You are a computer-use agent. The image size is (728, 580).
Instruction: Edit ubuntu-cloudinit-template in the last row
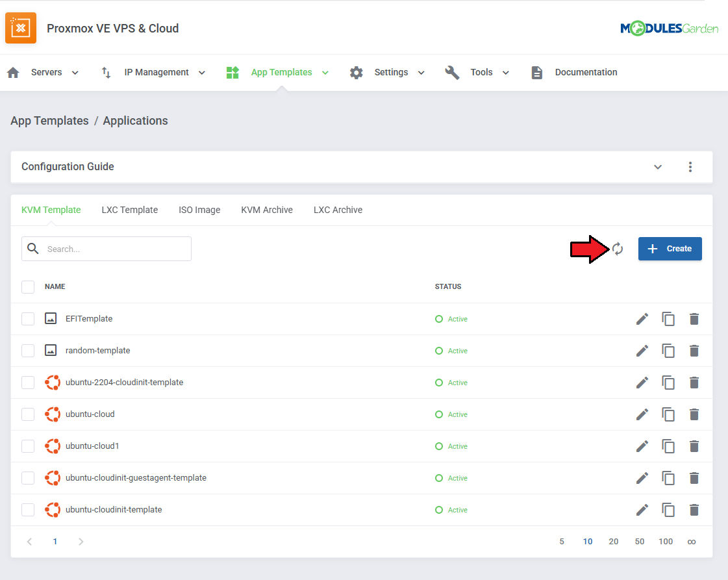642,510
